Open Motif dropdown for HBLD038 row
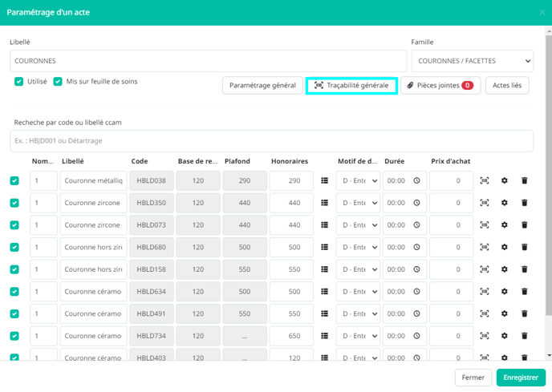 coord(358,180)
